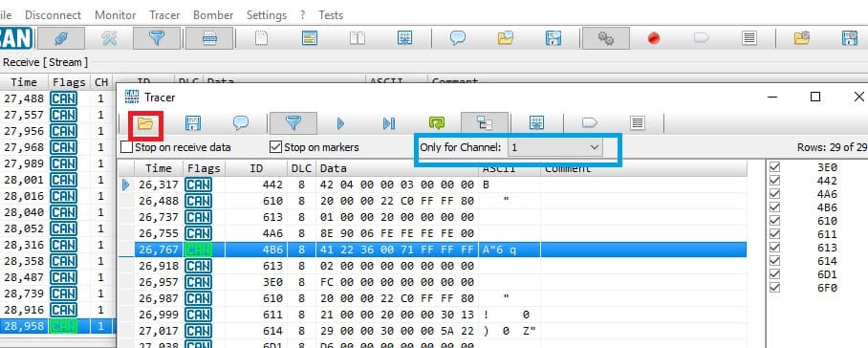This screenshot has width=868, height=348.
Task: Open the Tests menu
Action: click(331, 15)
